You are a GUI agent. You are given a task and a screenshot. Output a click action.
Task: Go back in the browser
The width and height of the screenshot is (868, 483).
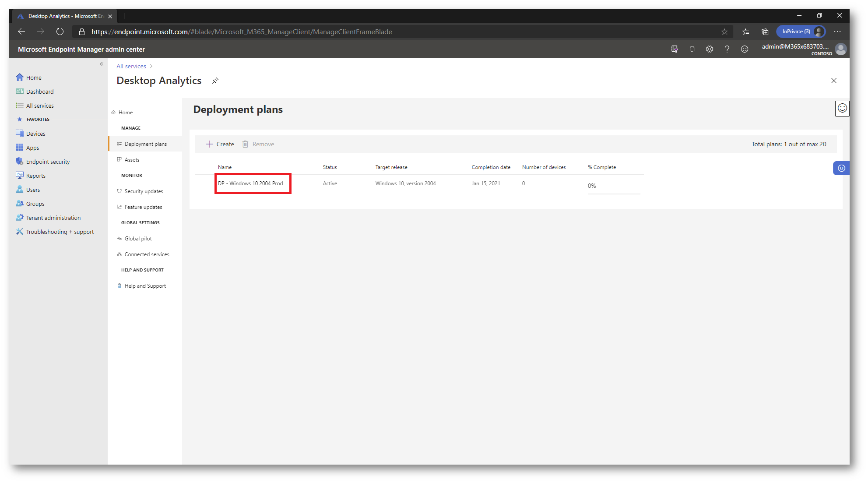click(21, 32)
